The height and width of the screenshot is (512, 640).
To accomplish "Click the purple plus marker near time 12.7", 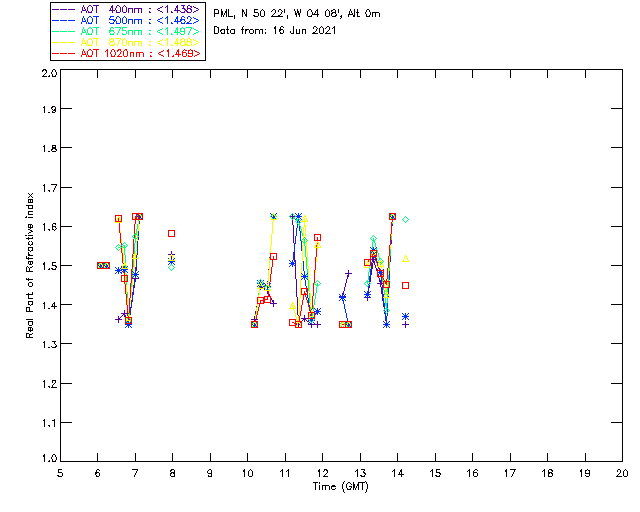I will point(348,273).
